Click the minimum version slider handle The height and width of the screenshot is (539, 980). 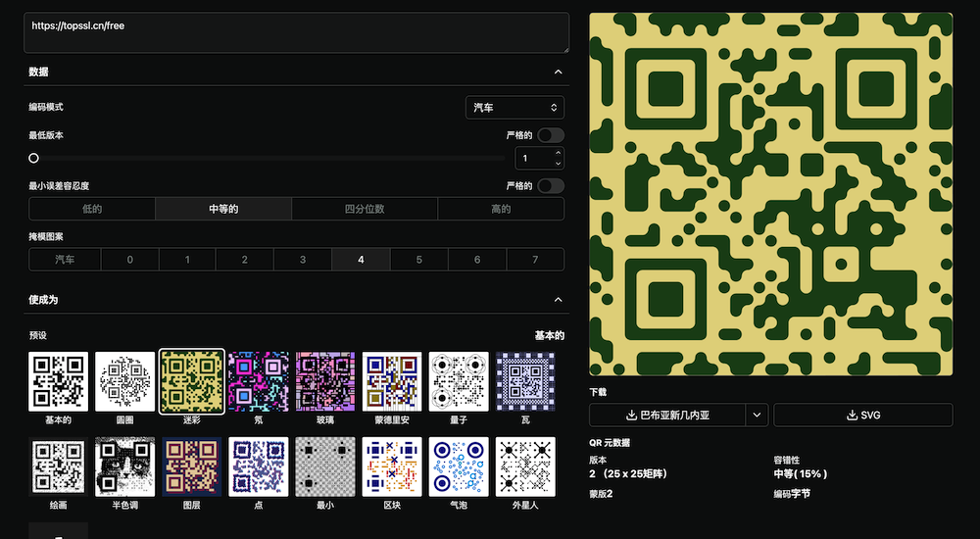[x=33, y=158]
